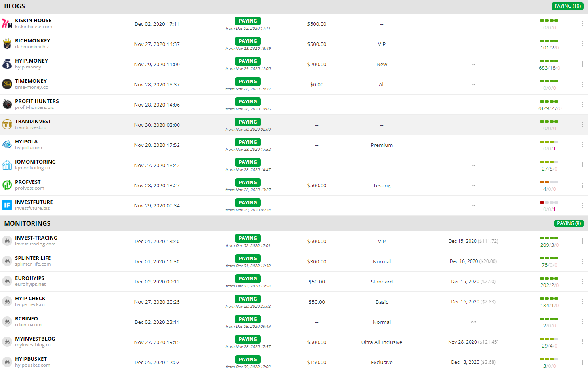The image size is (588, 371).
Task: Click the TrandInvest TI logo icon
Action: 7,125
